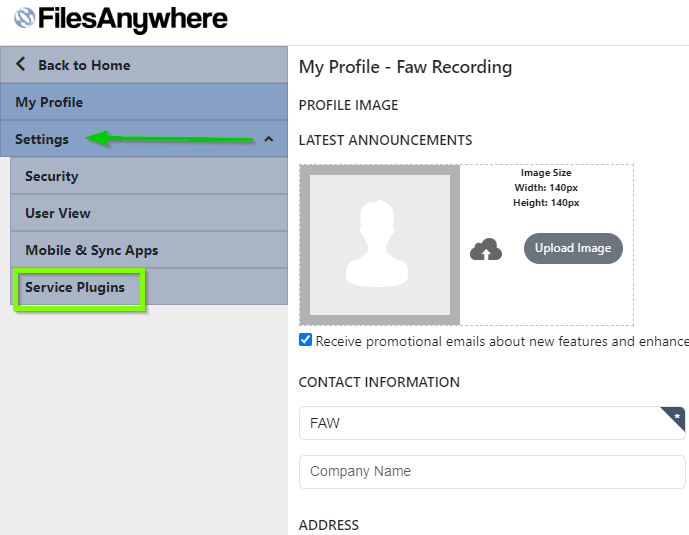The image size is (689, 535).
Task: Go Back to Home
Action: [144, 65]
